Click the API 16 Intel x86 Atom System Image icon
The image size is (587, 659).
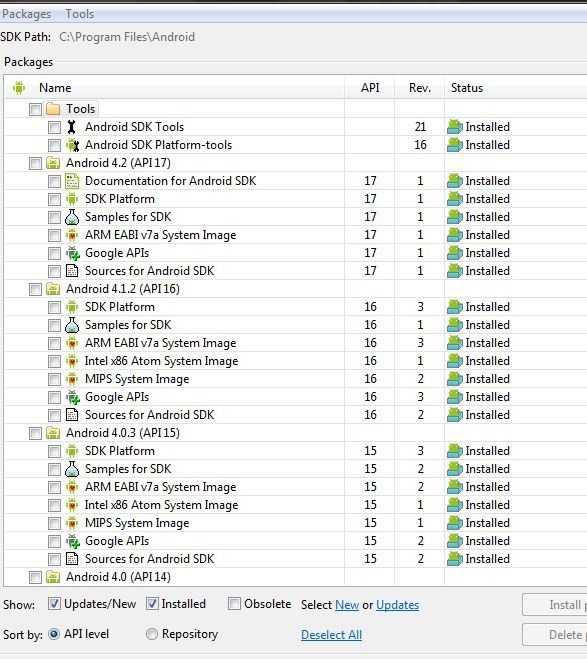72,361
